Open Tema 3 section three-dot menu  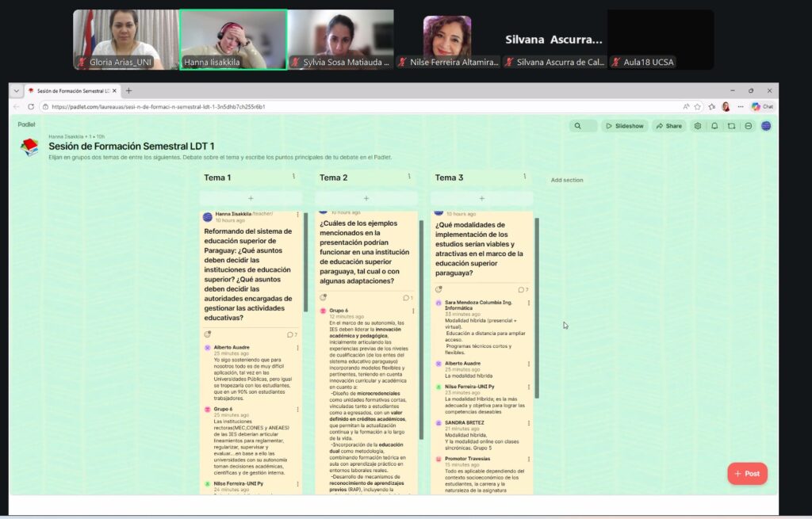coord(525,177)
